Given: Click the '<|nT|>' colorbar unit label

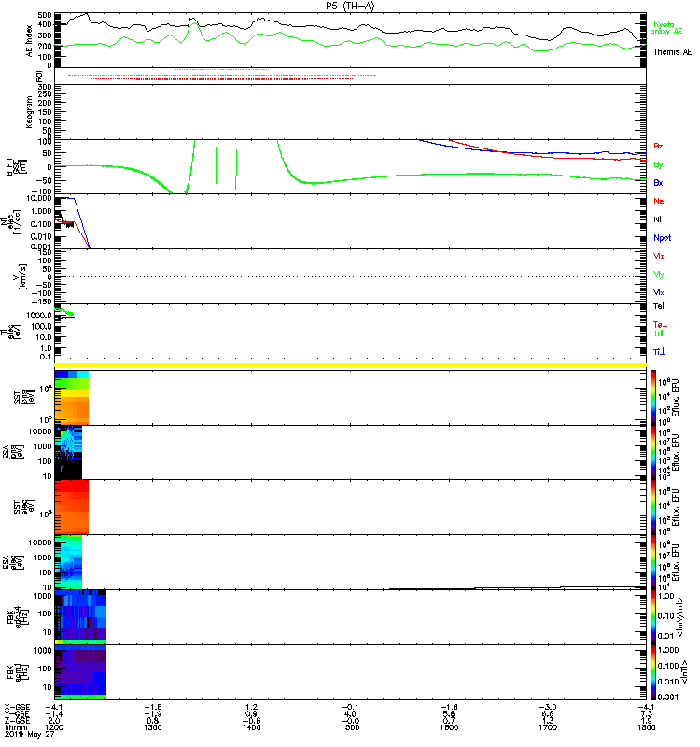Looking at the screenshot, I should (x=684, y=671).
